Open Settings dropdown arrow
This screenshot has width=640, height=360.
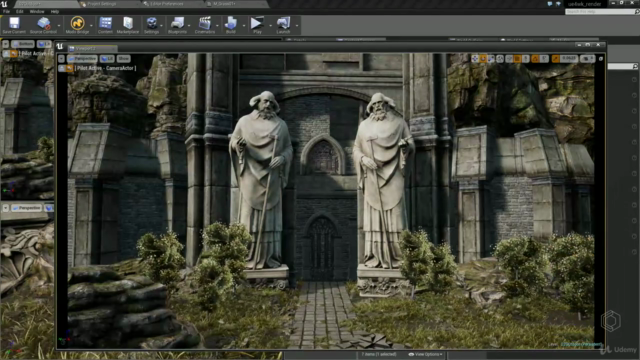(161, 25)
